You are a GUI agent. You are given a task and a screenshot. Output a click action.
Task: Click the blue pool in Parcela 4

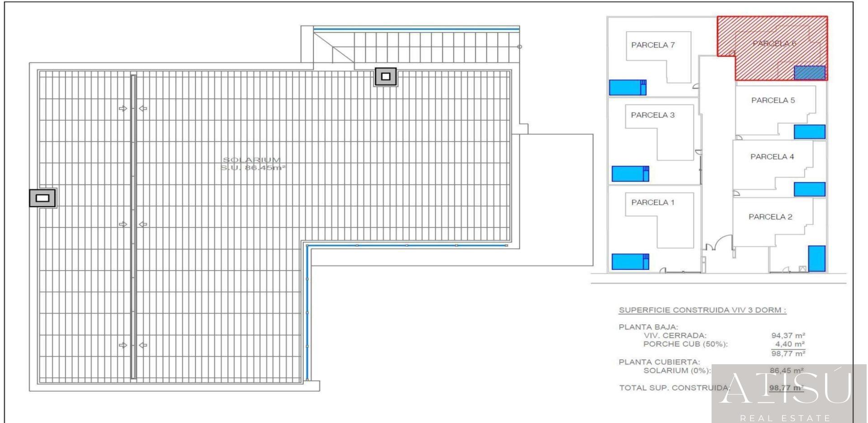click(x=809, y=189)
